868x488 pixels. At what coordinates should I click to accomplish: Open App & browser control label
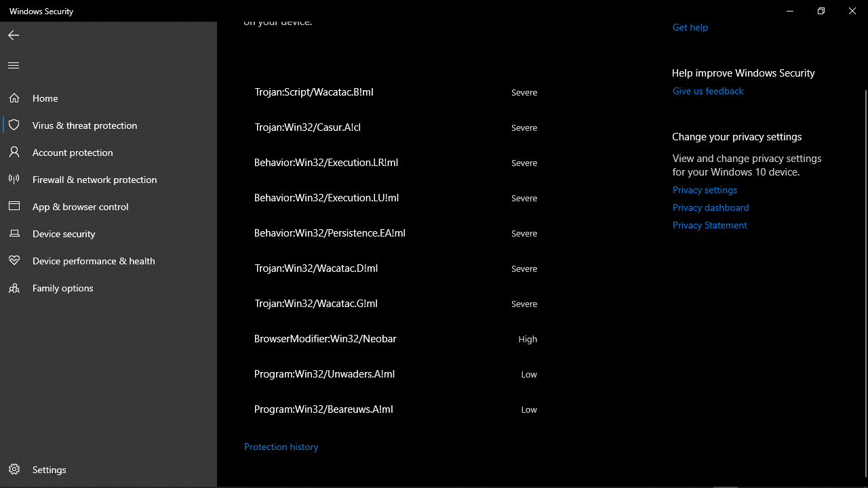point(81,207)
